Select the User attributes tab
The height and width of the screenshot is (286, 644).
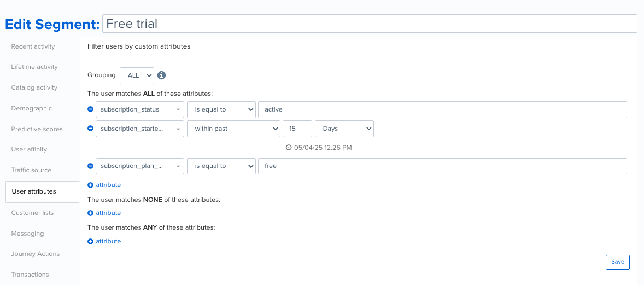43,191
